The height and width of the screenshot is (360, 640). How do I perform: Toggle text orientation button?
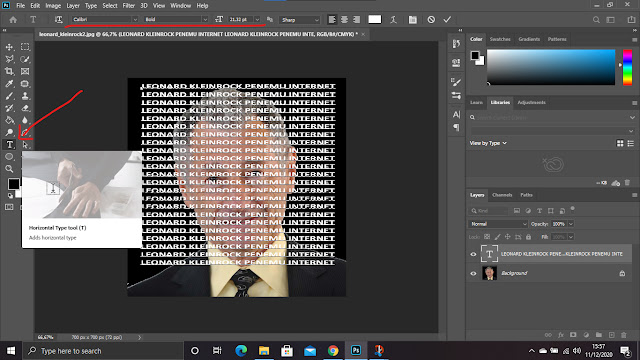pyautogui.click(x=58, y=20)
